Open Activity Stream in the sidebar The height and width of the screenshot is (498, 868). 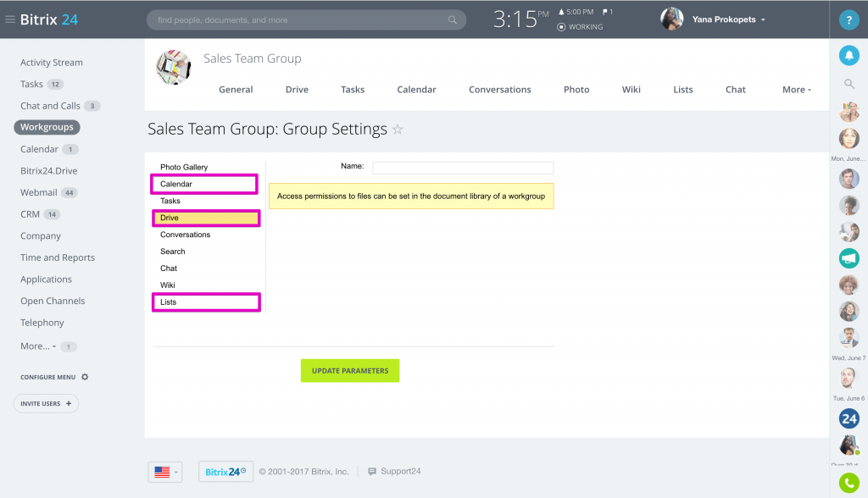pos(52,63)
